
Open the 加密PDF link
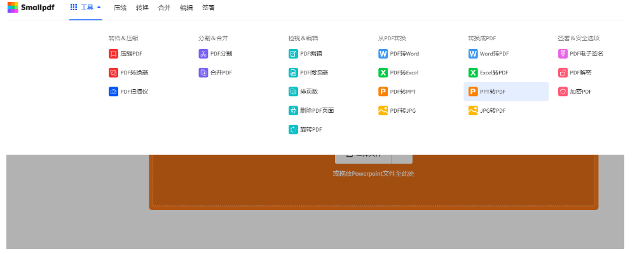pyautogui.click(x=581, y=92)
